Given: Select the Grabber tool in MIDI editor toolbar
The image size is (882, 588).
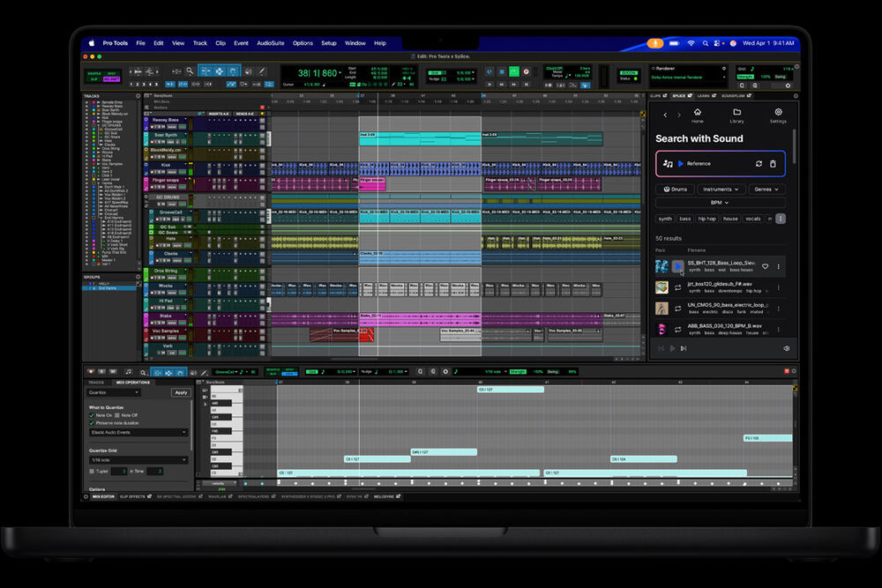Looking at the screenshot, I should click(x=180, y=372).
